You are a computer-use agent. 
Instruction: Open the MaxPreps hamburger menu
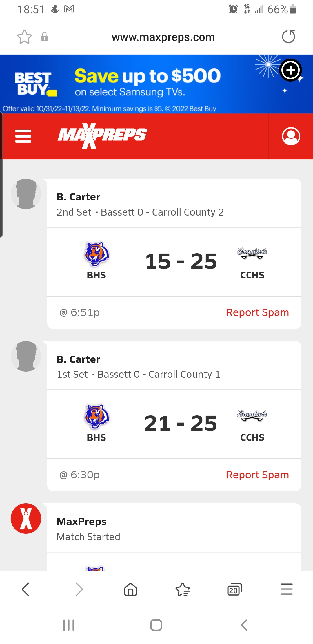click(23, 136)
